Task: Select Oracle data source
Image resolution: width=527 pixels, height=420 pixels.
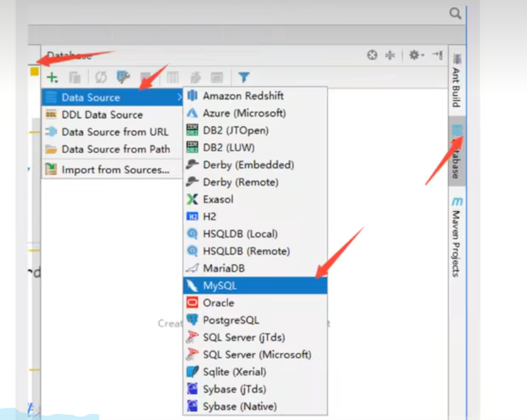Action: pos(255,303)
